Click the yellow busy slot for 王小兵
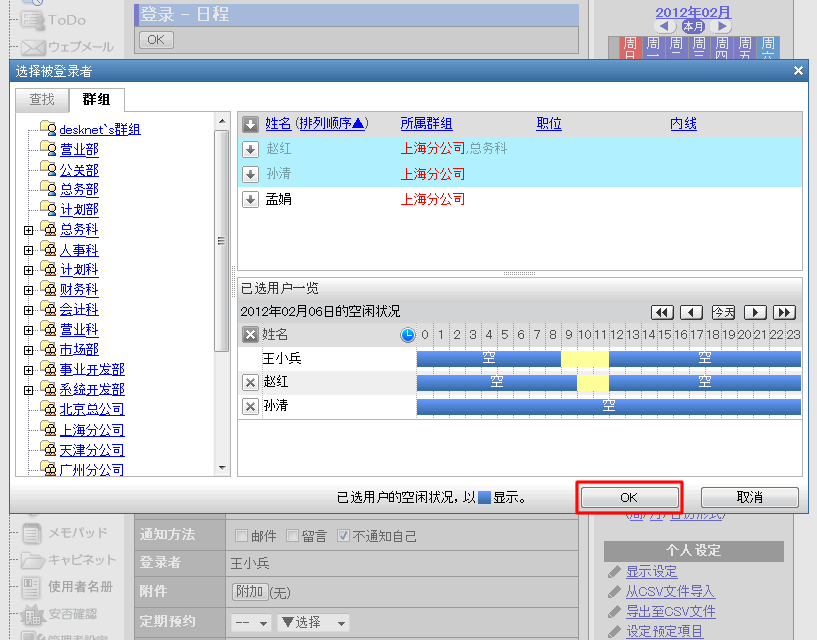Screen dimensions: 817x640 [584, 358]
